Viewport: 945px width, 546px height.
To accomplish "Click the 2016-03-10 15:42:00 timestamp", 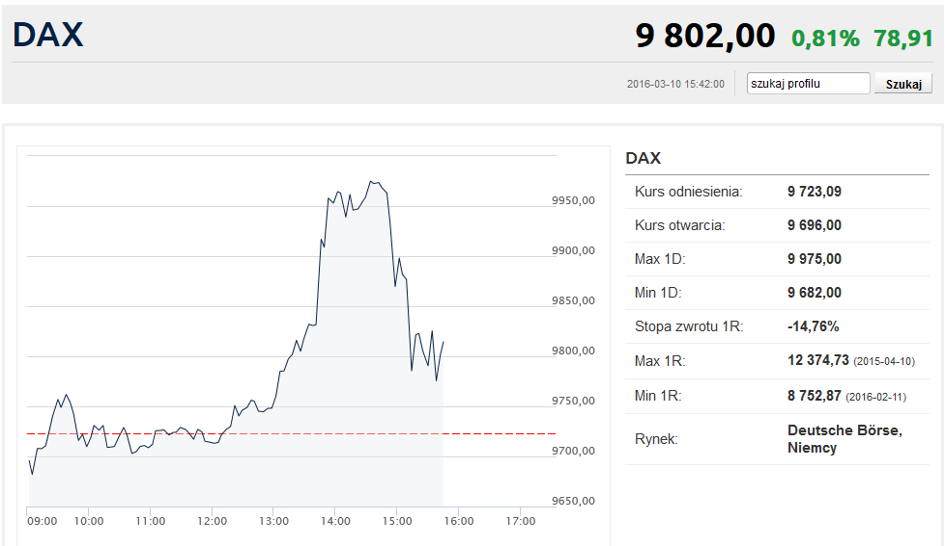I will click(x=675, y=84).
